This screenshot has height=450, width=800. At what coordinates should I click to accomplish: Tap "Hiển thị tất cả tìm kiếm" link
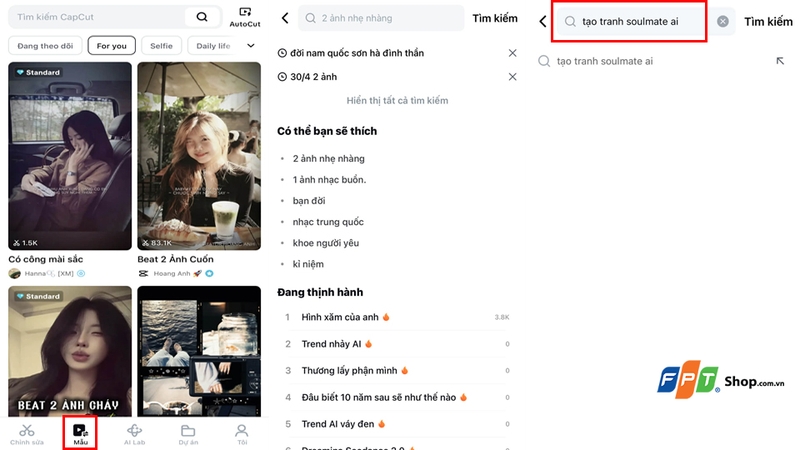pyautogui.click(x=397, y=101)
